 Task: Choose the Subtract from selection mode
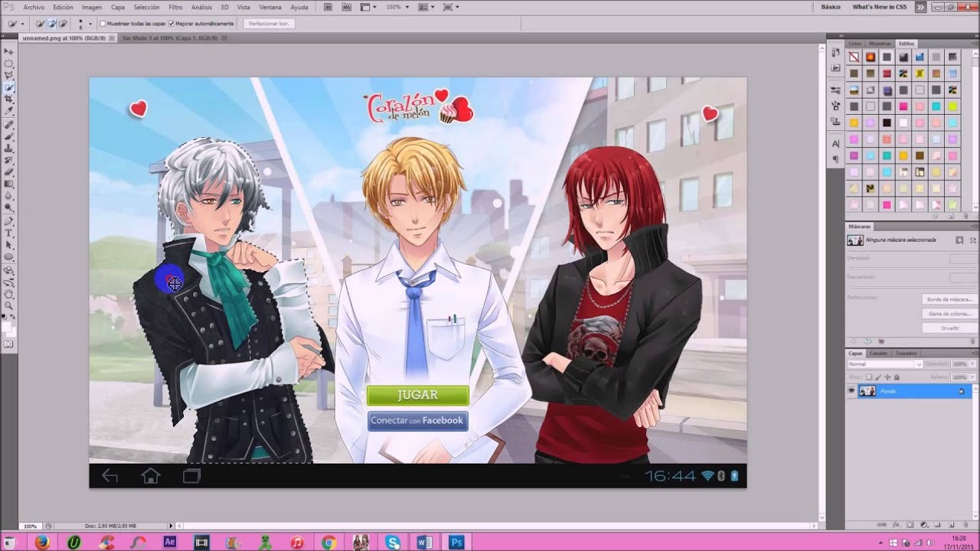tap(63, 24)
